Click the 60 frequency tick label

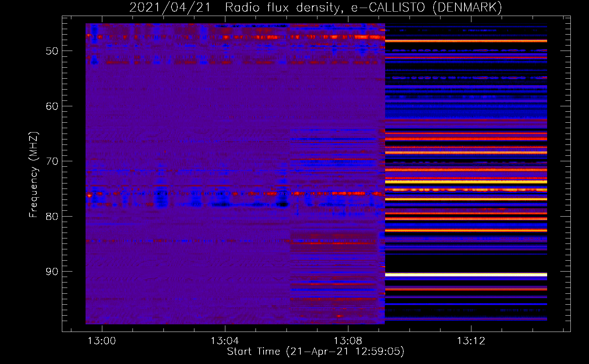(52, 106)
